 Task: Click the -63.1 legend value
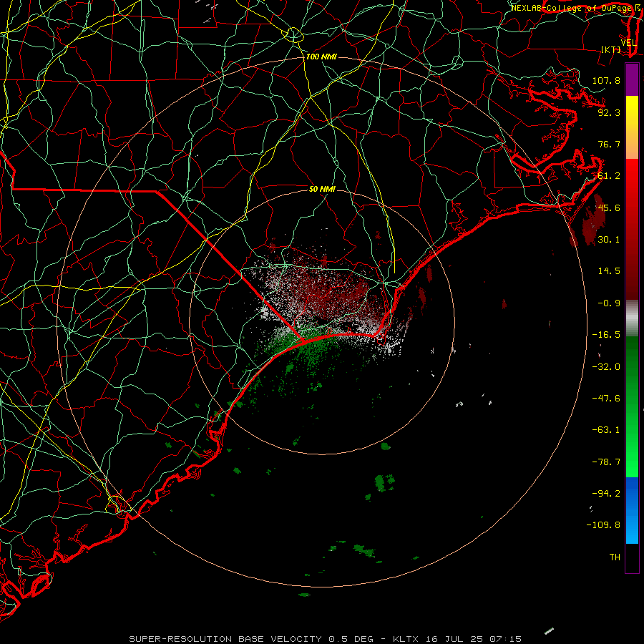(x=606, y=429)
